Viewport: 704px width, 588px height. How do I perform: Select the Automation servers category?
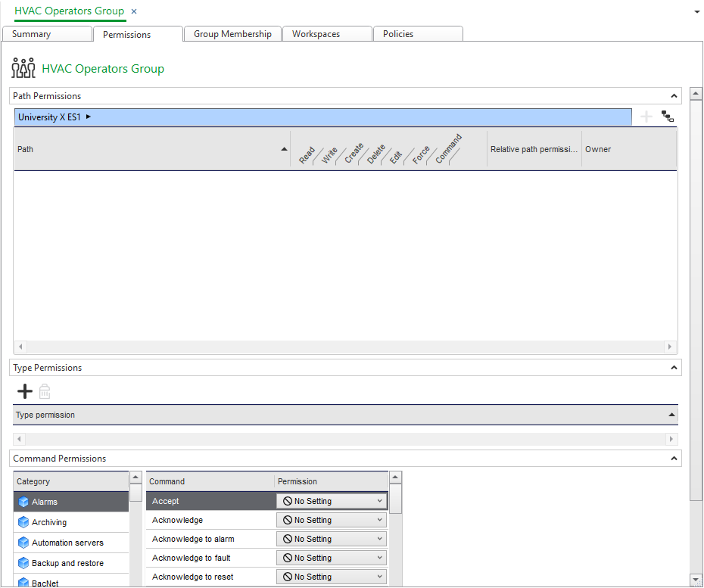(x=71, y=543)
